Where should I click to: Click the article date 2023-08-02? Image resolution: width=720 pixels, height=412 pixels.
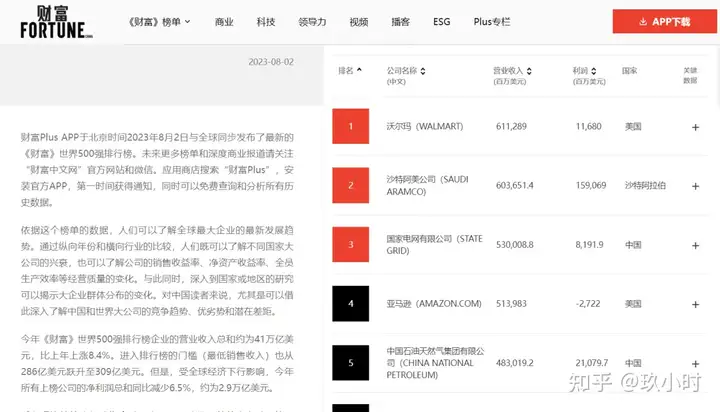point(271,62)
